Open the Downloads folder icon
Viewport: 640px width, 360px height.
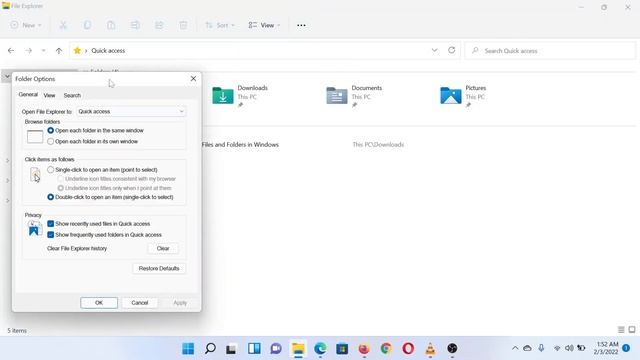click(x=223, y=96)
